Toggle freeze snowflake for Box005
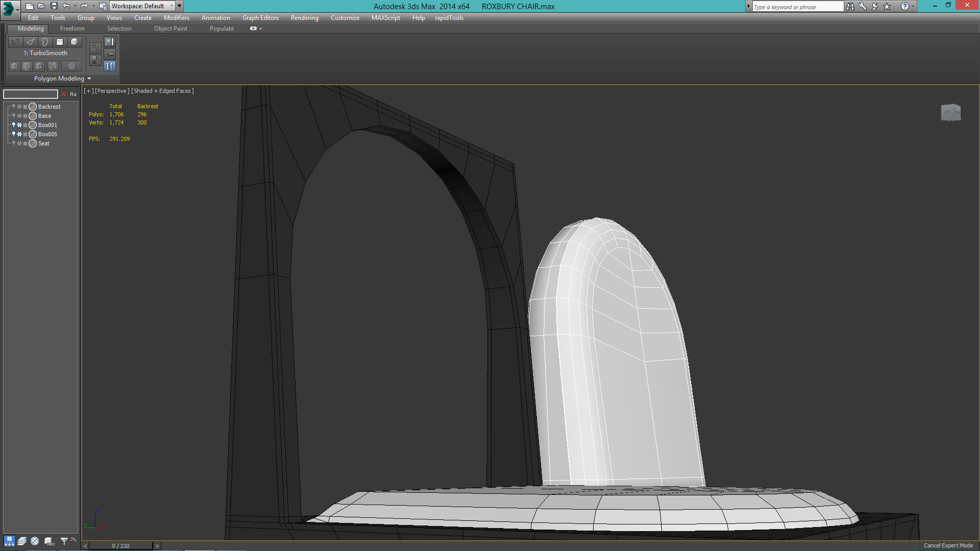This screenshot has height=551, width=980. point(19,134)
